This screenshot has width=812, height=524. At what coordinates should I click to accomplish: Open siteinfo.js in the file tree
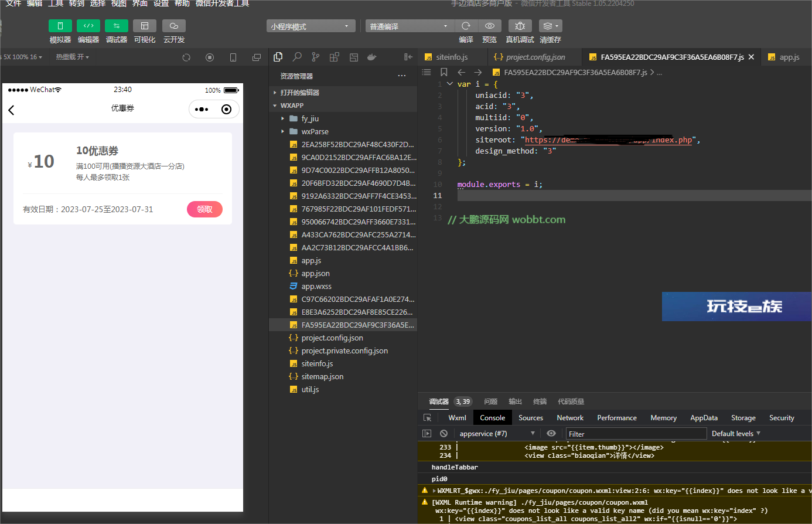click(343, 363)
